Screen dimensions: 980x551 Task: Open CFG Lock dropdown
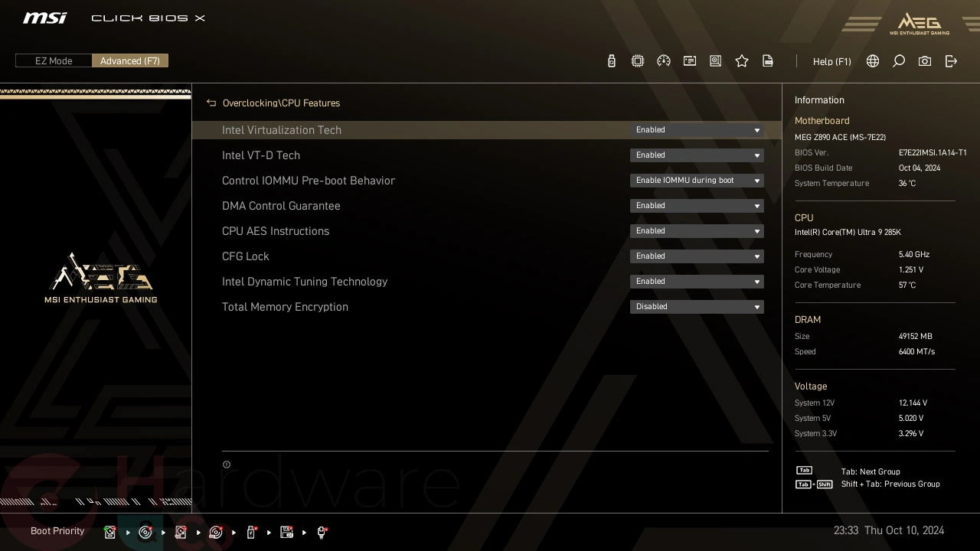697,256
